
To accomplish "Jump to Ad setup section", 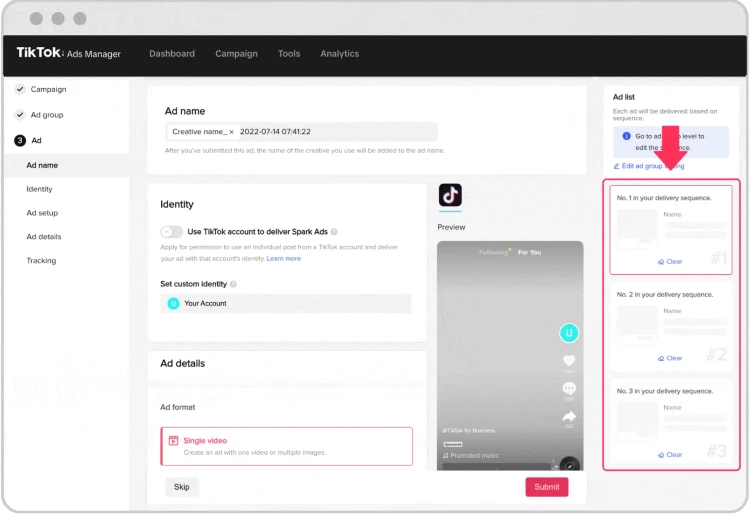I will (42, 213).
